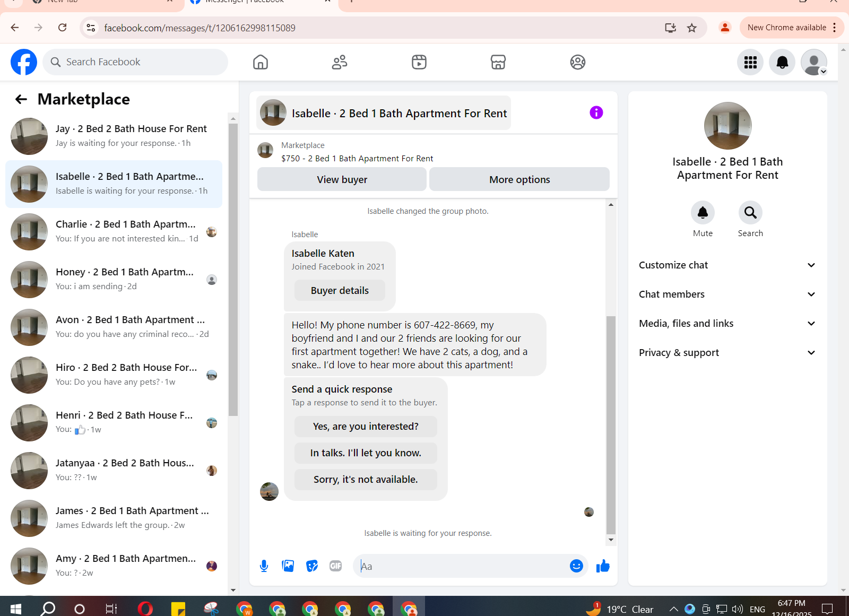Click the conversation list scrollbar

click(x=233, y=270)
